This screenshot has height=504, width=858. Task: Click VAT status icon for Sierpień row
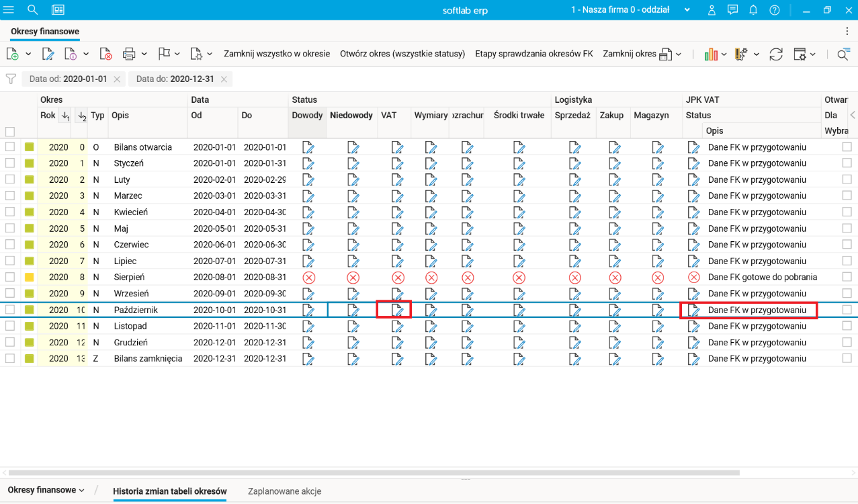(x=398, y=277)
